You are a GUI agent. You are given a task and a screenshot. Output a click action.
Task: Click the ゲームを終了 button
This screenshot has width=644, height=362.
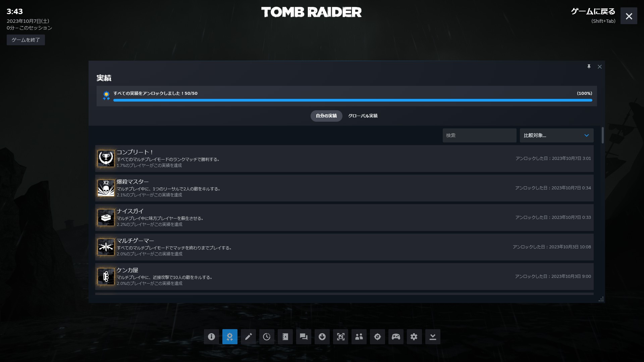(26, 40)
